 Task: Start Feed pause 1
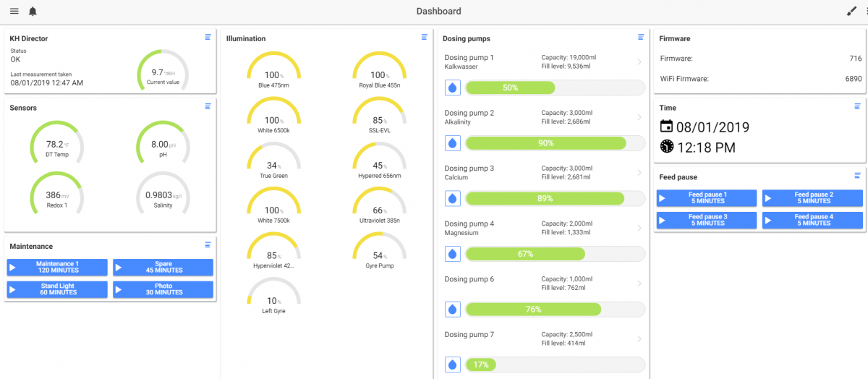coord(707,198)
